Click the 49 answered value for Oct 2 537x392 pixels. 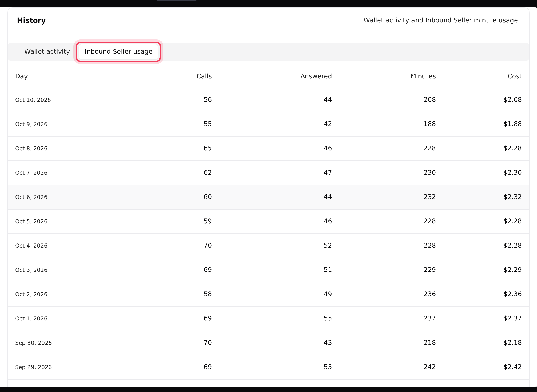coord(328,294)
